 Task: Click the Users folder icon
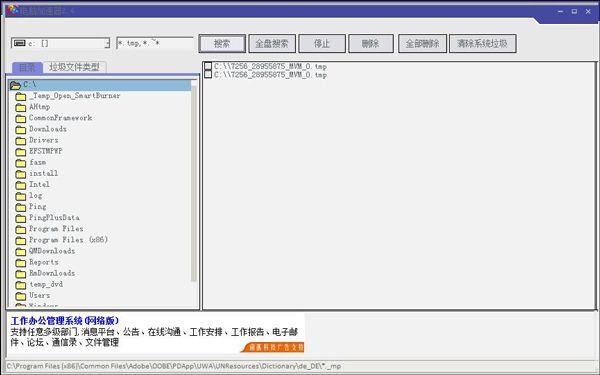[x=21, y=296]
